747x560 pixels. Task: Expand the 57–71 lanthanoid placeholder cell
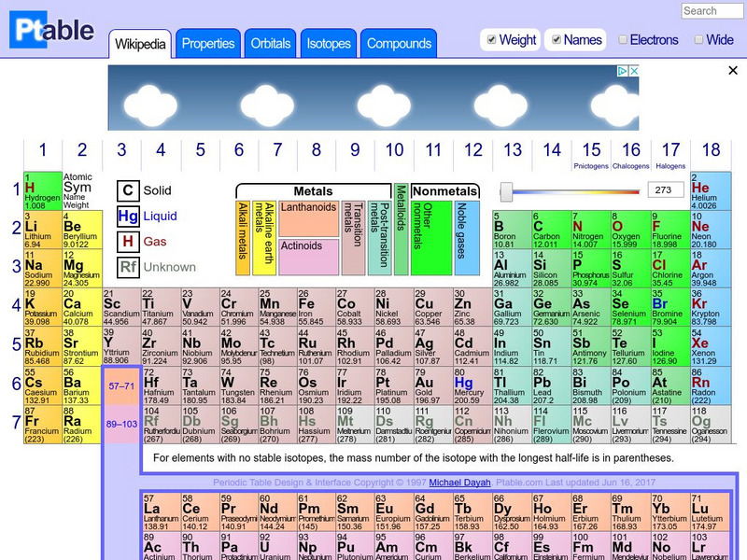(120, 385)
